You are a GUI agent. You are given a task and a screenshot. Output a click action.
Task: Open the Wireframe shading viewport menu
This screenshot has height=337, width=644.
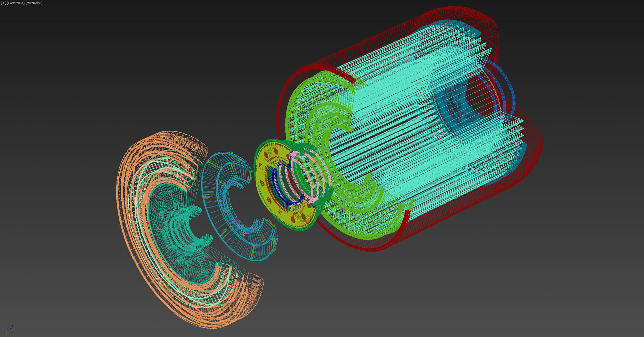pos(34,3)
